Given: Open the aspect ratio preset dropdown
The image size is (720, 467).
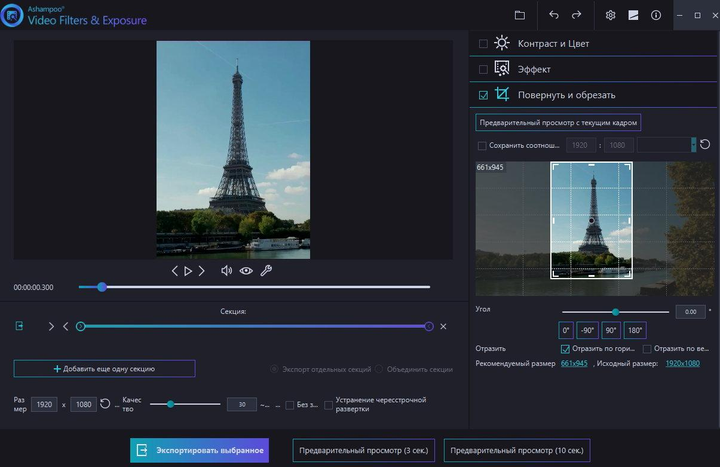Looking at the screenshot, I should point(693,145).
